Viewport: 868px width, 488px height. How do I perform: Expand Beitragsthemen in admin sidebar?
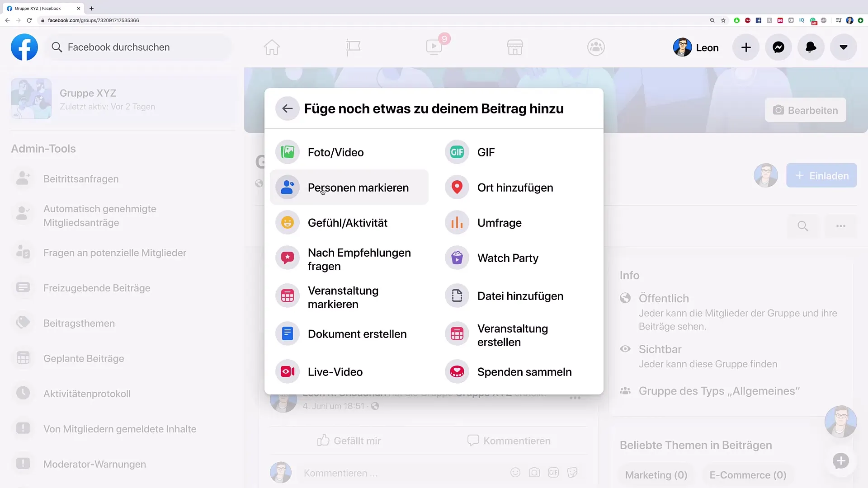[x=80, y=323]
